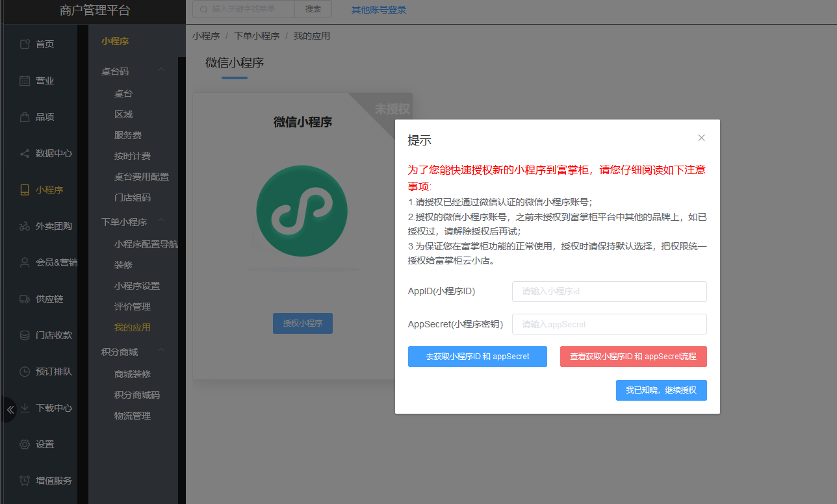Open 积分商城码 submenu item
The width and height of the screenshot is (837, 504).
[x=137, y=395]
